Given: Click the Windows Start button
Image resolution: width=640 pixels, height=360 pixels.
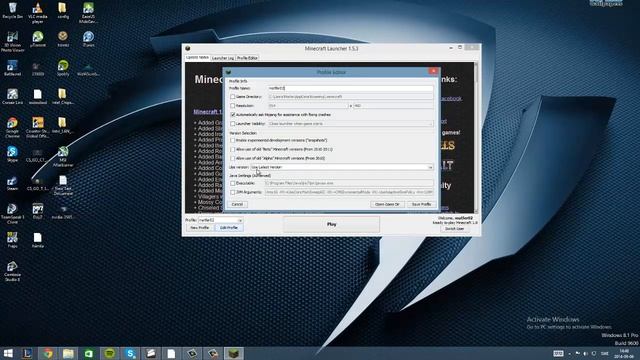Looking at the screenshot, I should pyautogui.click(x=8, y=353).
